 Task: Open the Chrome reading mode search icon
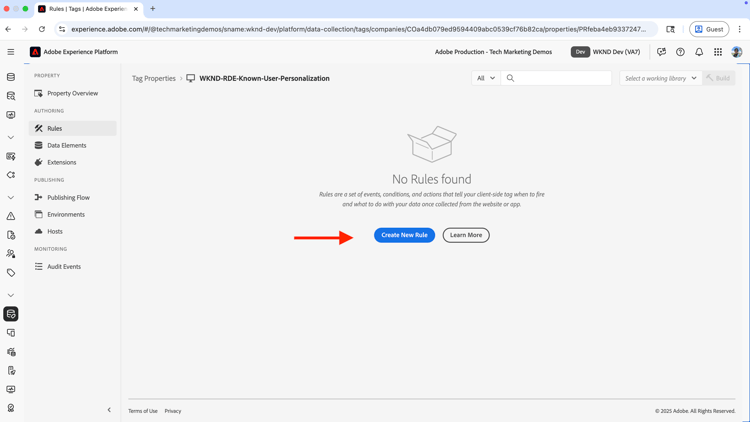coord(671,29)
